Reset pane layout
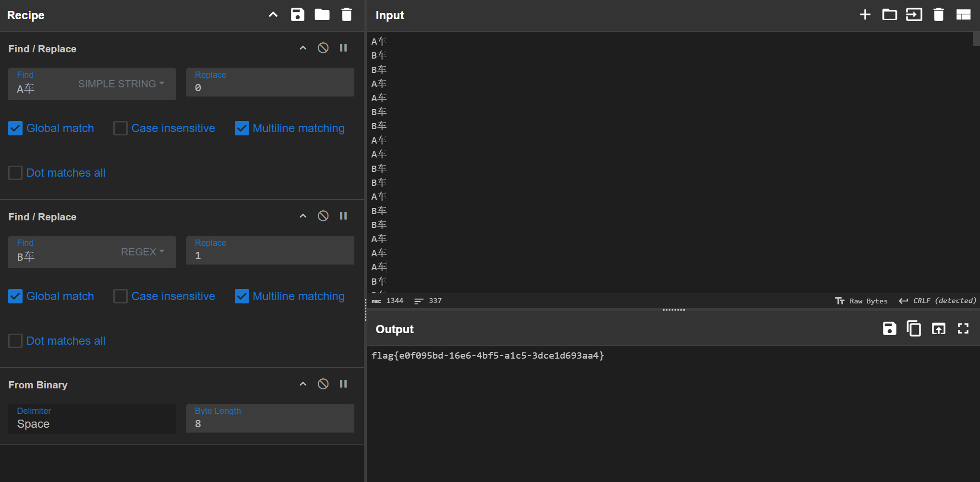The image size is (980, 482). tap(963, 15)
